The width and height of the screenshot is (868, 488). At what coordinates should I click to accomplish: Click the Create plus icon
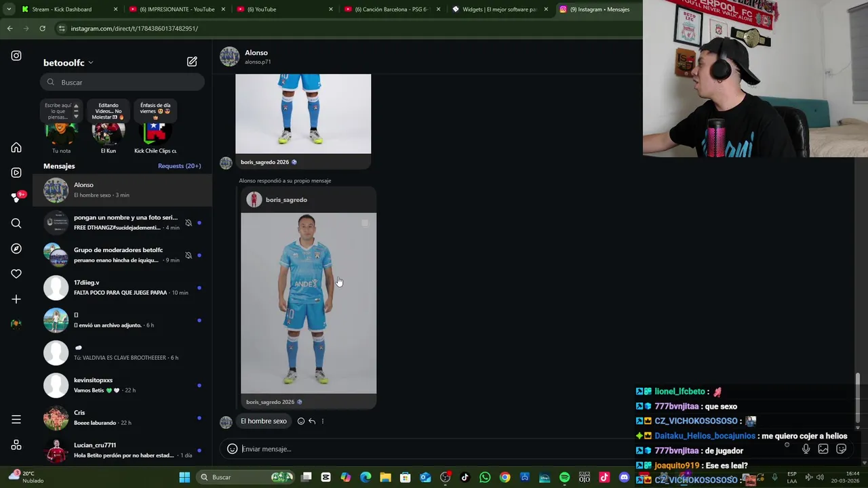[x=16, y=299]
